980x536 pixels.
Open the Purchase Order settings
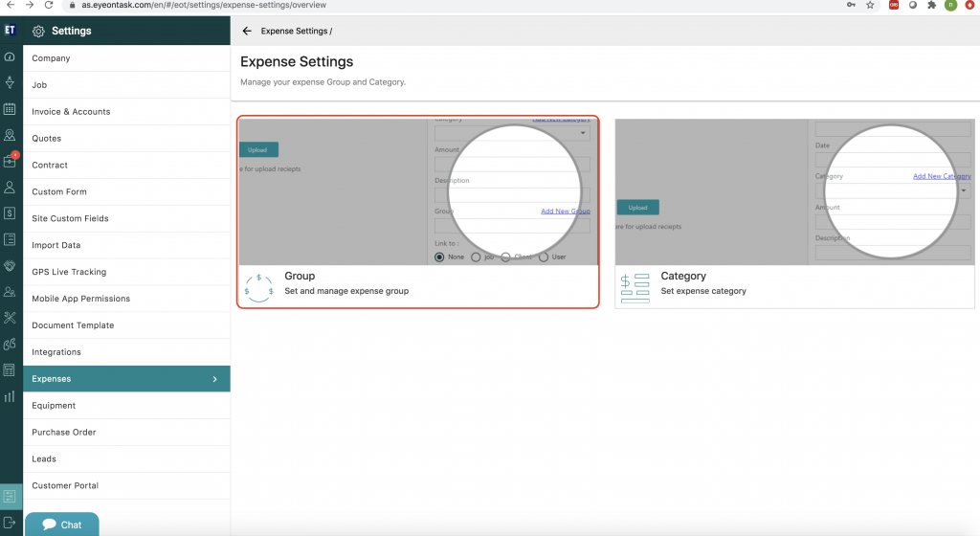coord(126,433)
